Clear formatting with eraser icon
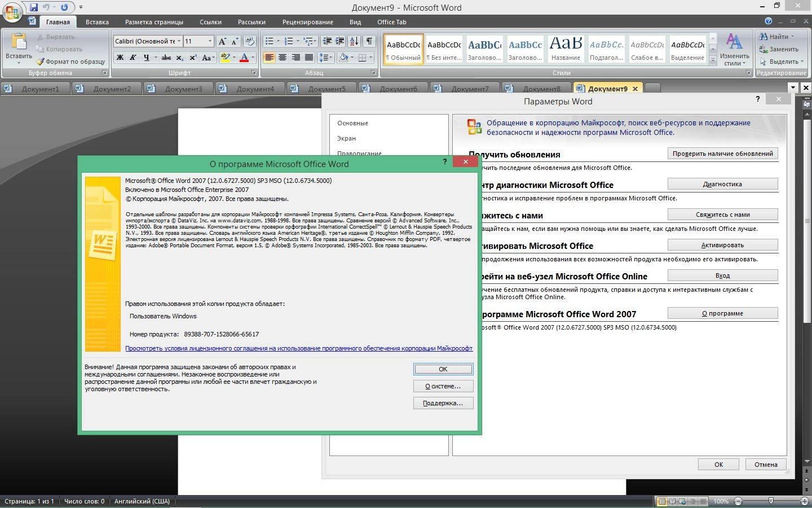This screenshot has height=508, width=812. [x=250, y=41]
